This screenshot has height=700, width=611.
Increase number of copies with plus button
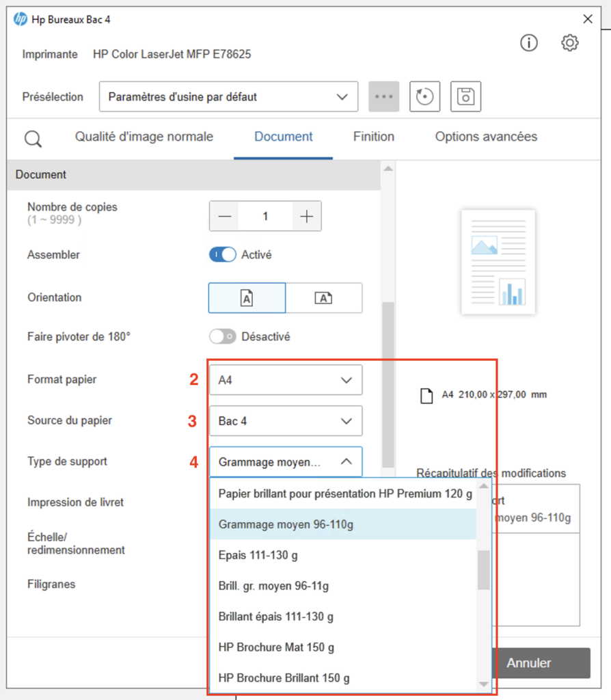point(306,217)
